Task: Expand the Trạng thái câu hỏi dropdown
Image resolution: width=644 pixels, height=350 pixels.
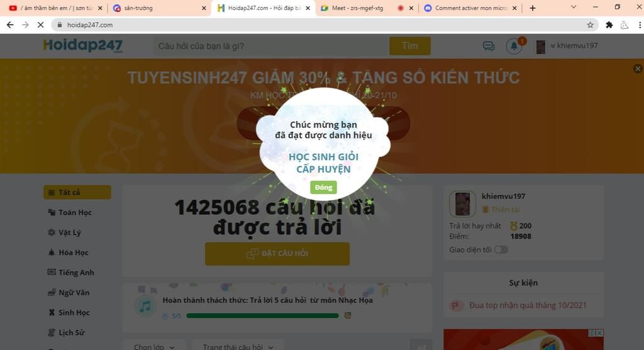Action: coord(238,346)
